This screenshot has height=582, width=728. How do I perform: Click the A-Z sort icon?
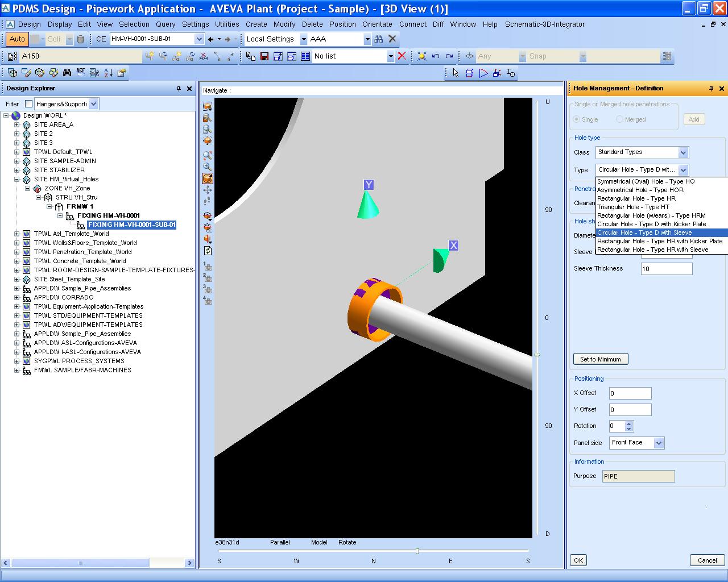[108, 73]
